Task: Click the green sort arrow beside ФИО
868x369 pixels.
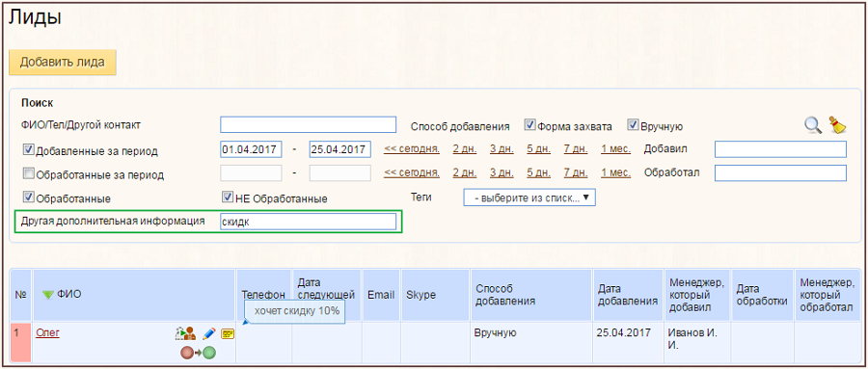Action: pyautogui.click(x=48, y=294)
